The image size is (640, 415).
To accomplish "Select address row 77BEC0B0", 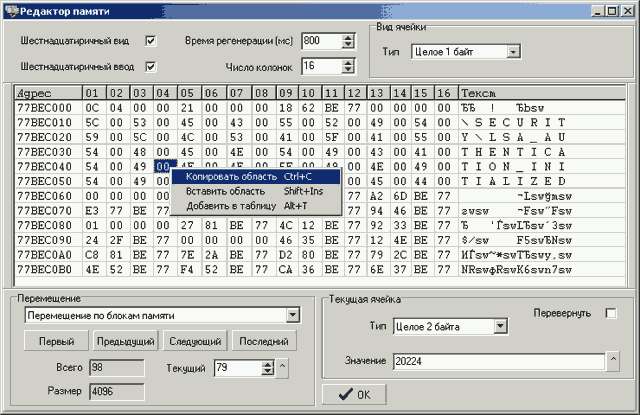I will coord(45,269).
